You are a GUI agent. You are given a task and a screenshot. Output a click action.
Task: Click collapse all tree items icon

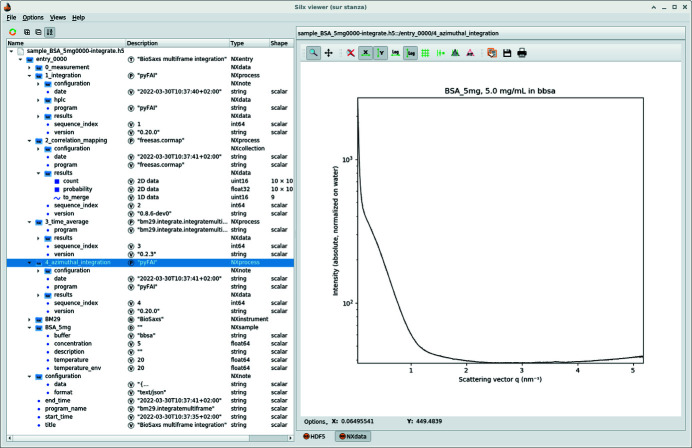click(38, 31)
